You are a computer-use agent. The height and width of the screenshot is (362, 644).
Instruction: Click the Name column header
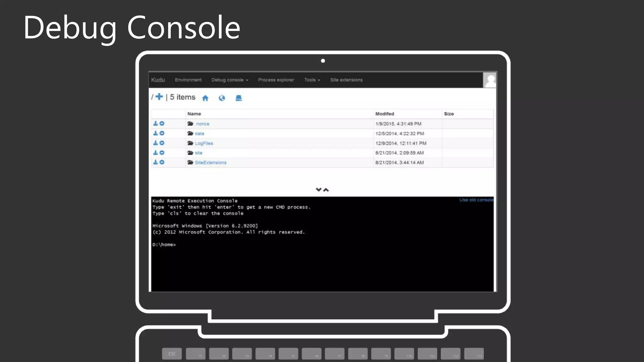[194, 114]
